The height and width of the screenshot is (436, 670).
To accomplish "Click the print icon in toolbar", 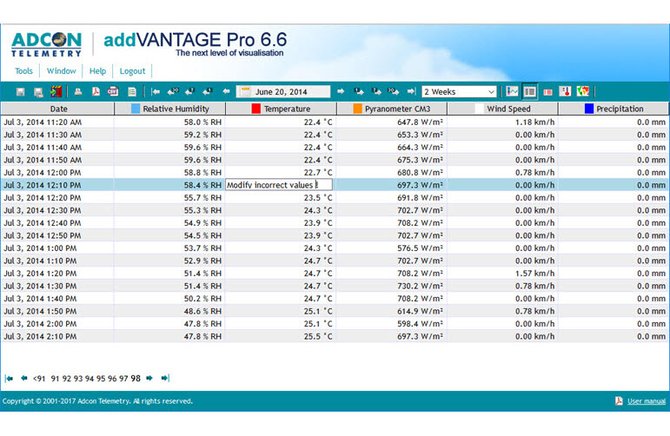I will (78, 91).
